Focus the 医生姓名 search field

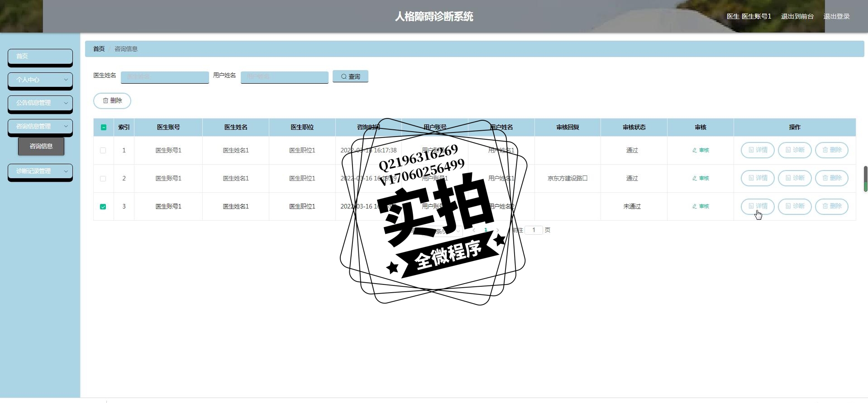point(165,77)
